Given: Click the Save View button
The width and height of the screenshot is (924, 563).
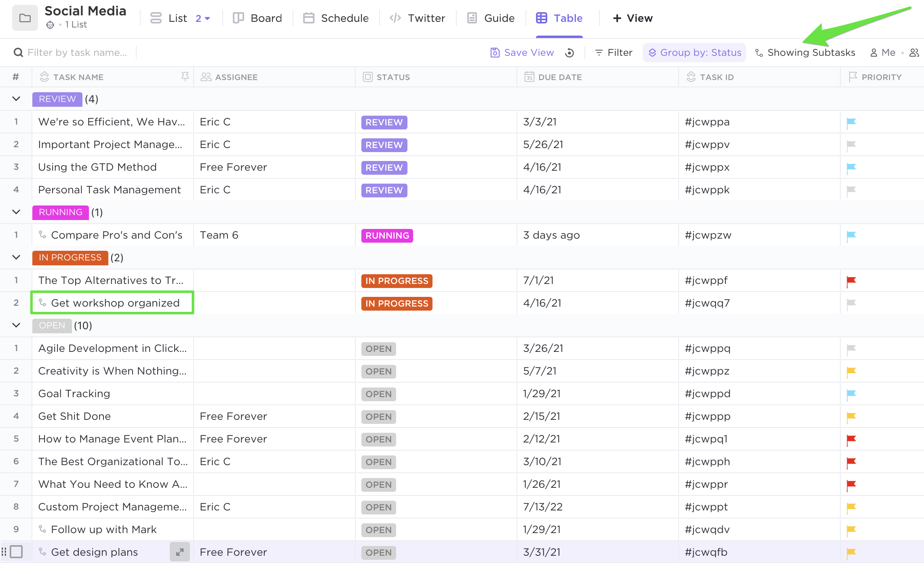Looking at the screenshot, I should coord(522,53).
